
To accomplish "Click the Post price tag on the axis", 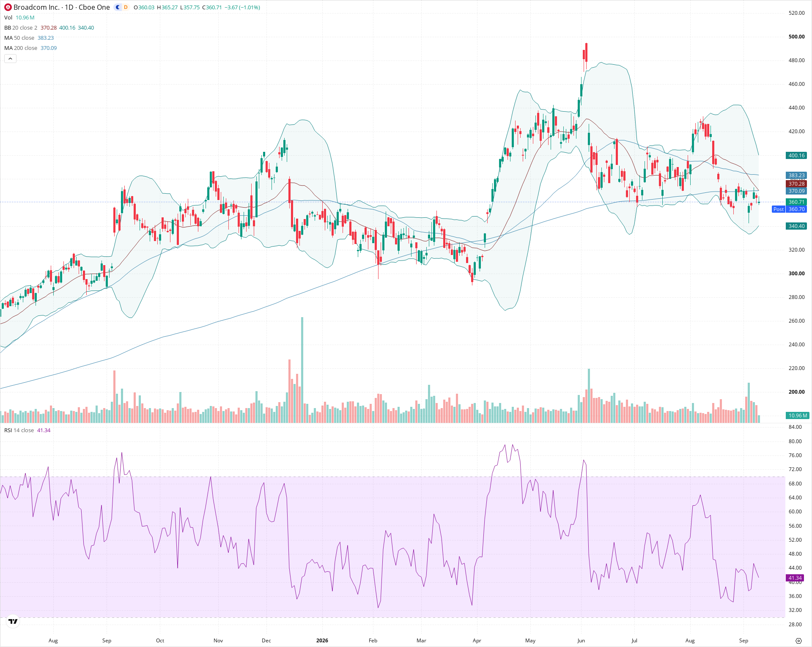I will [778, 209].
